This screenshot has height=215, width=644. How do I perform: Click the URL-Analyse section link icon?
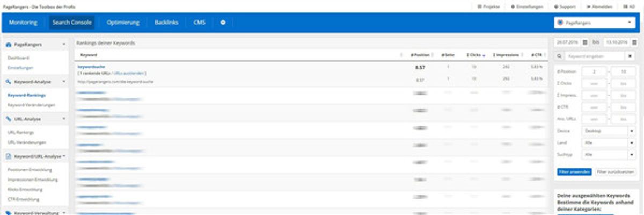pos(9,119)
